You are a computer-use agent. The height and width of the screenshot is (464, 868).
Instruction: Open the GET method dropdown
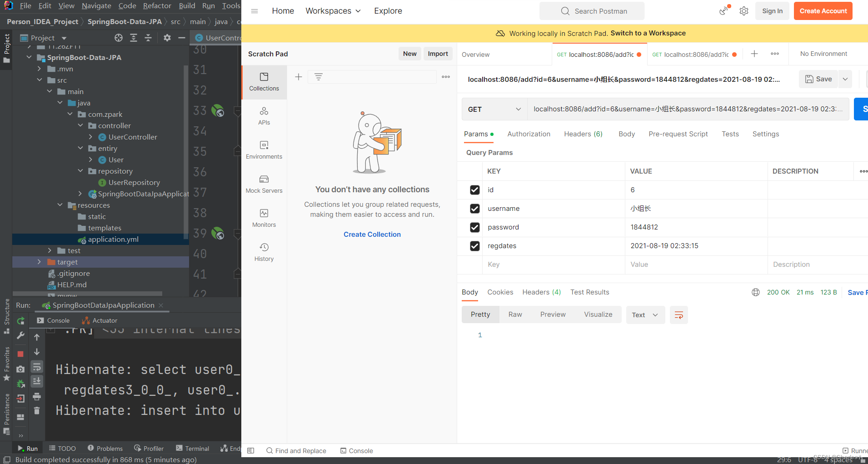click(x=494, y=109)
